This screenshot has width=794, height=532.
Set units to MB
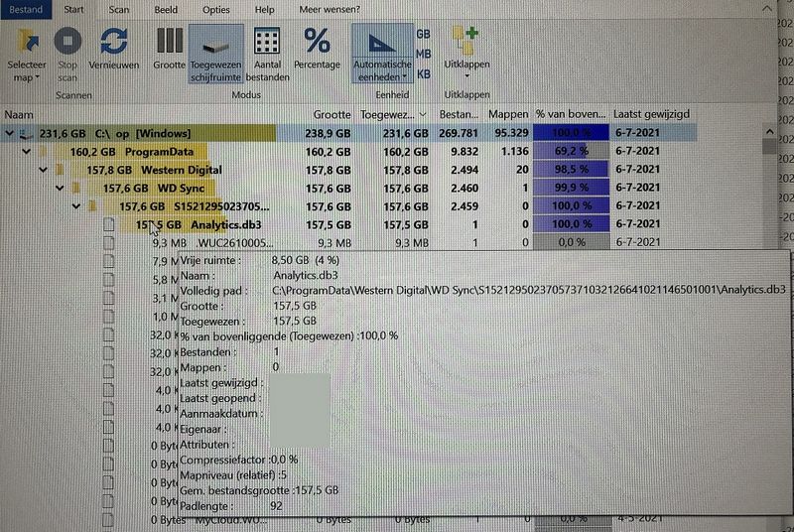[x=424, y=54]
